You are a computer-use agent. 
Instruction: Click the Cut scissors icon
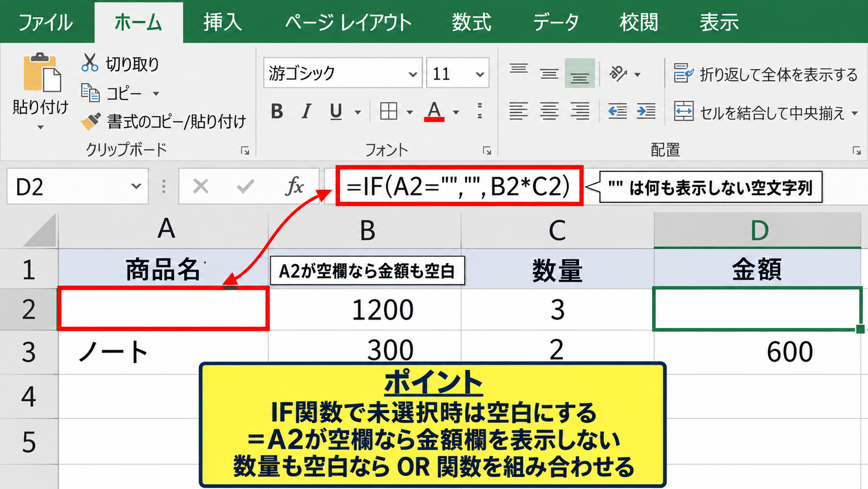(90, 63)
